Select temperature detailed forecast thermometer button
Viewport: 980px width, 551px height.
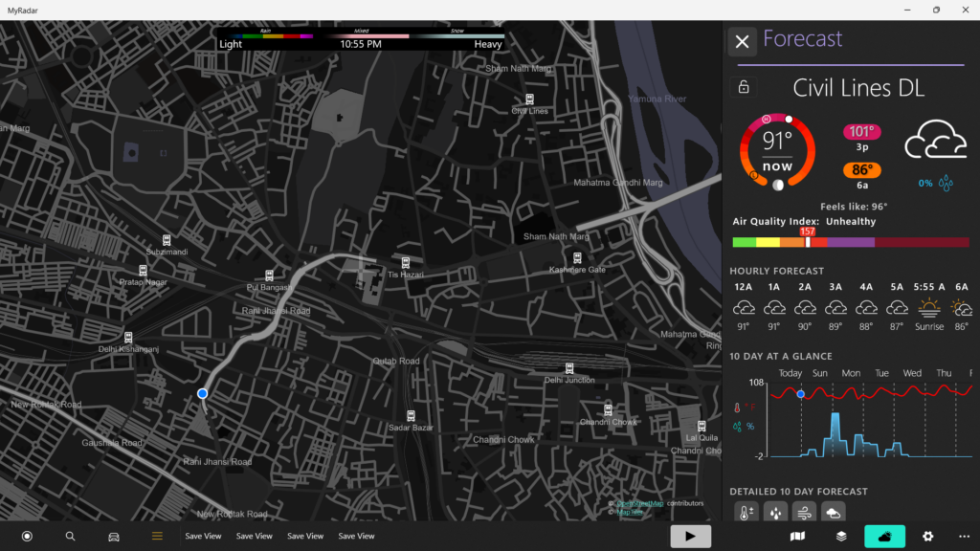[745, 514]
